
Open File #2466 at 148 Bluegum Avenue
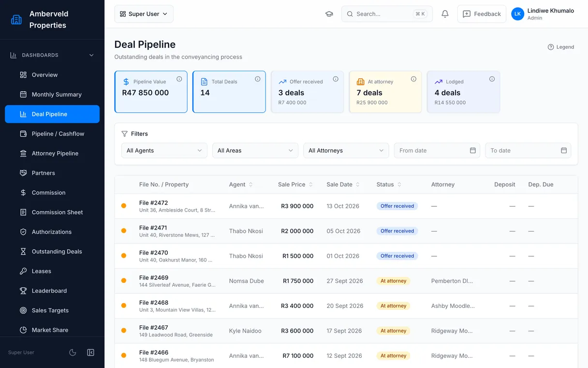click(346, 356)
